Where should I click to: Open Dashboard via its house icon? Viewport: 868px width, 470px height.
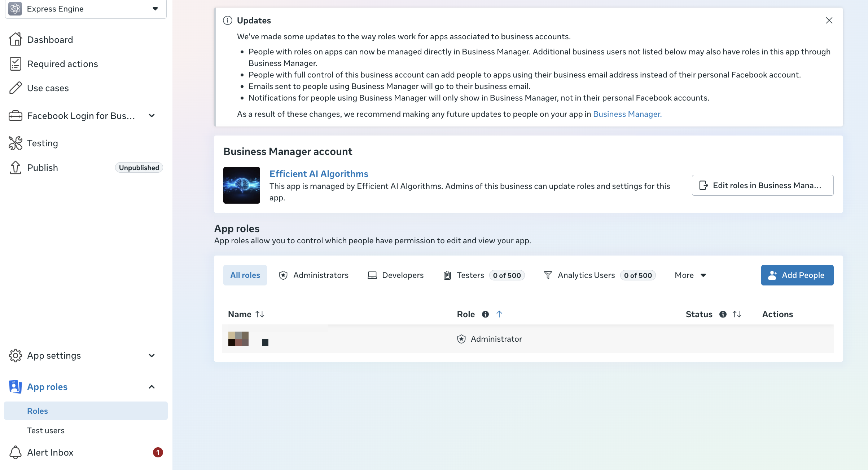click(x=16, y=39)
